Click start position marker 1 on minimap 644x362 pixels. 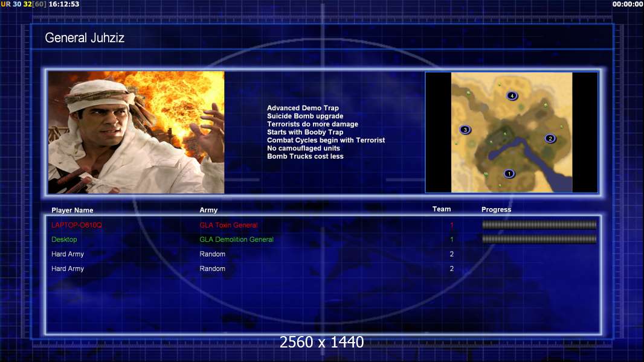click(509, 173)
